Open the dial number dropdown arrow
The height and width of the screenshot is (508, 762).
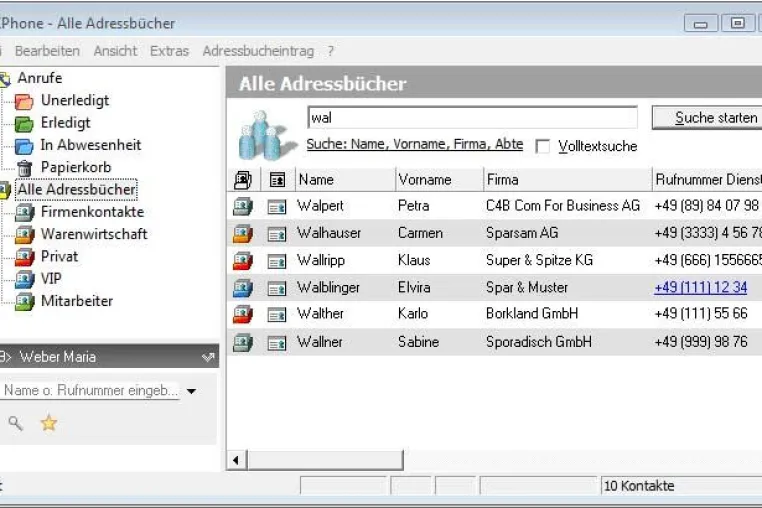coord(191,391)
